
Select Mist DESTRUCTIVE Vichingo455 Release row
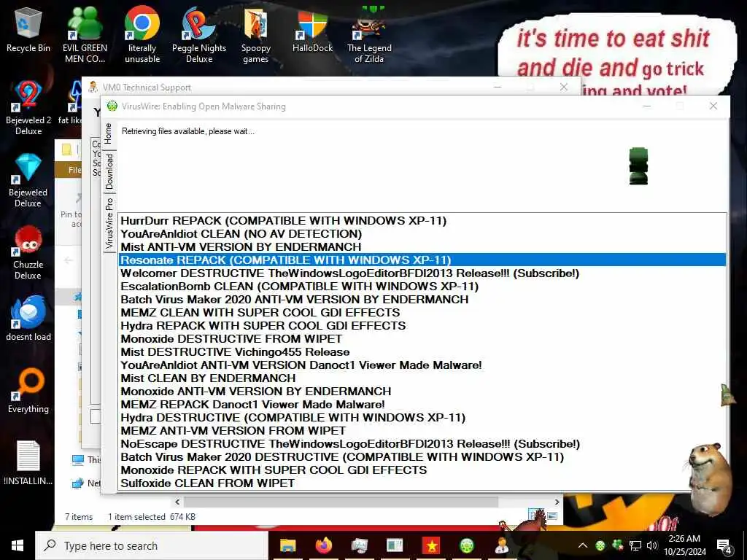tap(422, 352)
